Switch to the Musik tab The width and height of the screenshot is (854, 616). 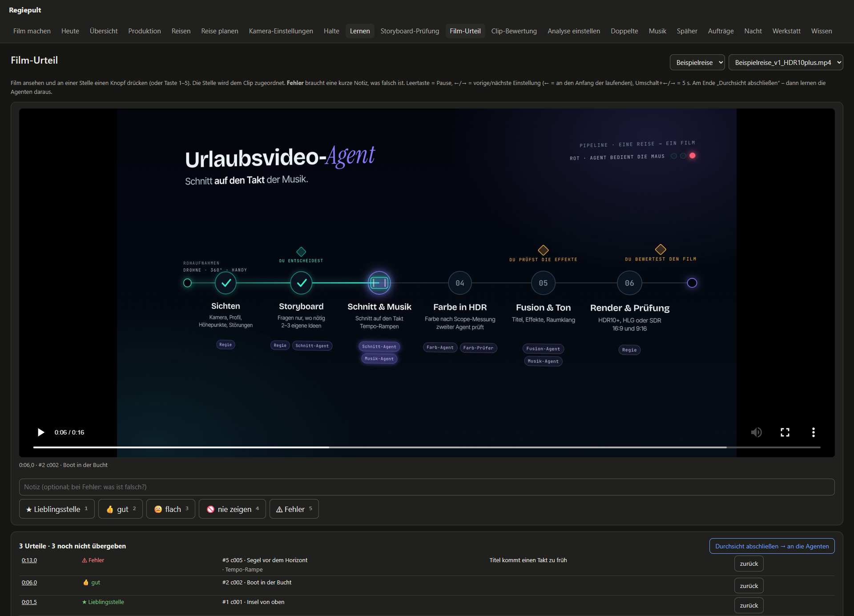tap(657, 31)
